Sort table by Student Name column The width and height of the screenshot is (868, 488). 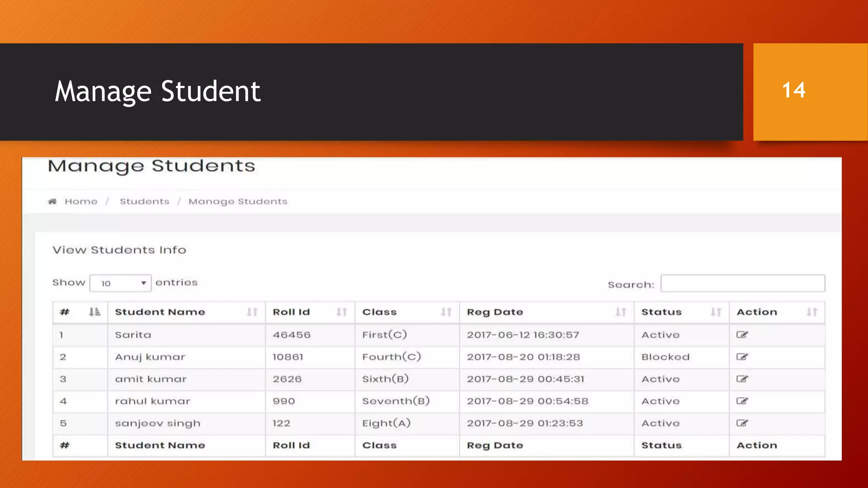click(186, 312)
